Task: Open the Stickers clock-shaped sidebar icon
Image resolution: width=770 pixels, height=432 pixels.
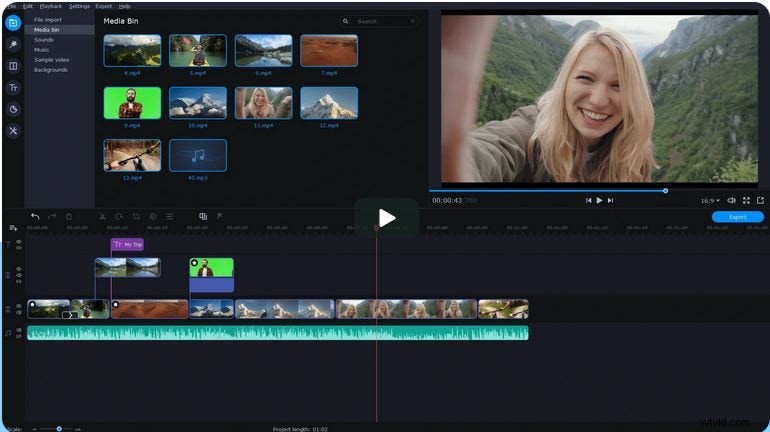Action: point(13,109)
